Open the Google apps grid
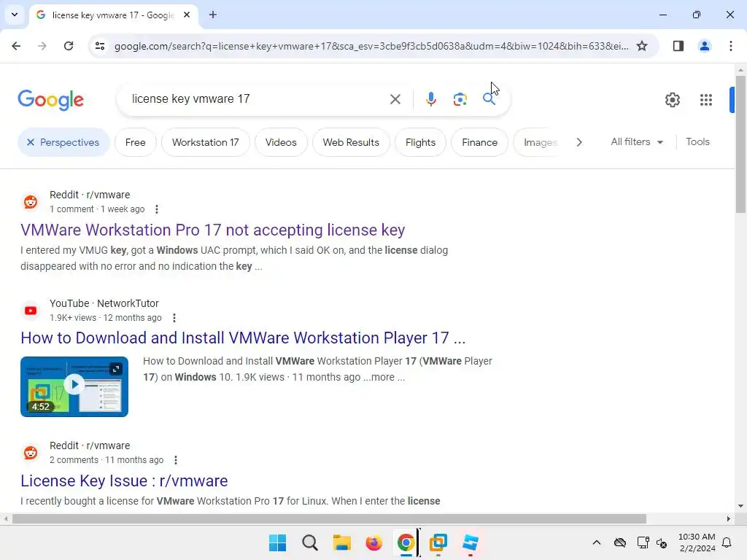The image size is (747, 560). tap(705, 99)
